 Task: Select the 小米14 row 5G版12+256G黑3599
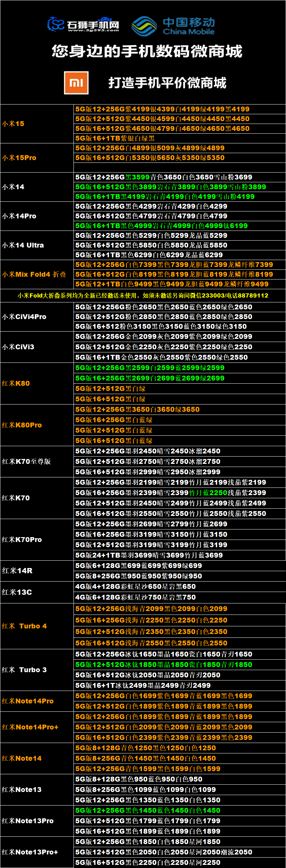click(180, 177)
